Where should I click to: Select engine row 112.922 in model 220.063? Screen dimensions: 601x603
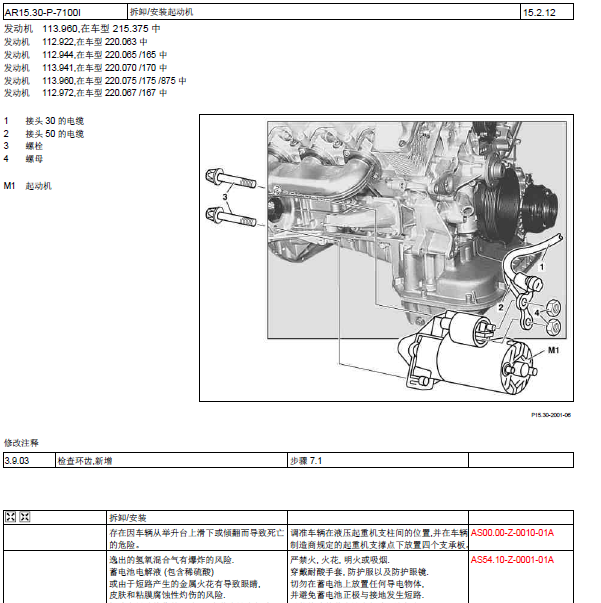pyautogui.click(x=76, y=42)
